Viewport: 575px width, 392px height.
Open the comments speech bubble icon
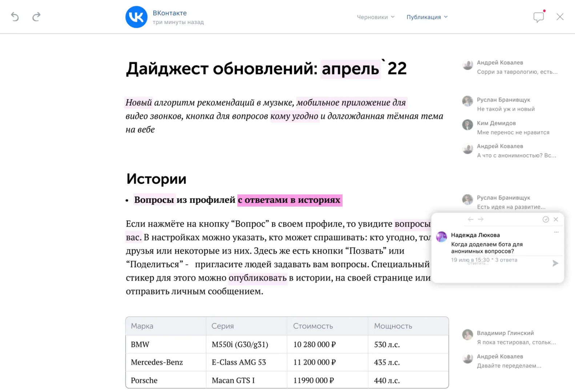pos(539,17)
